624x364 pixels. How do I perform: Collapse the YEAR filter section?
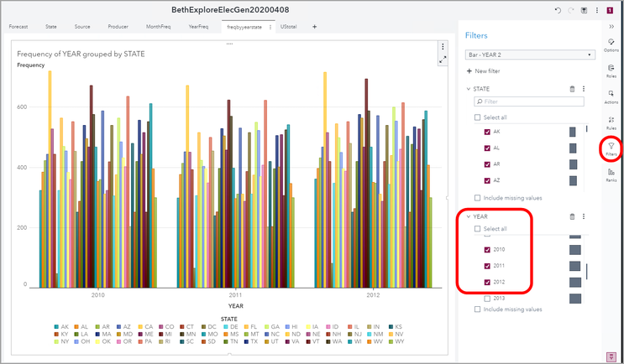469,216
